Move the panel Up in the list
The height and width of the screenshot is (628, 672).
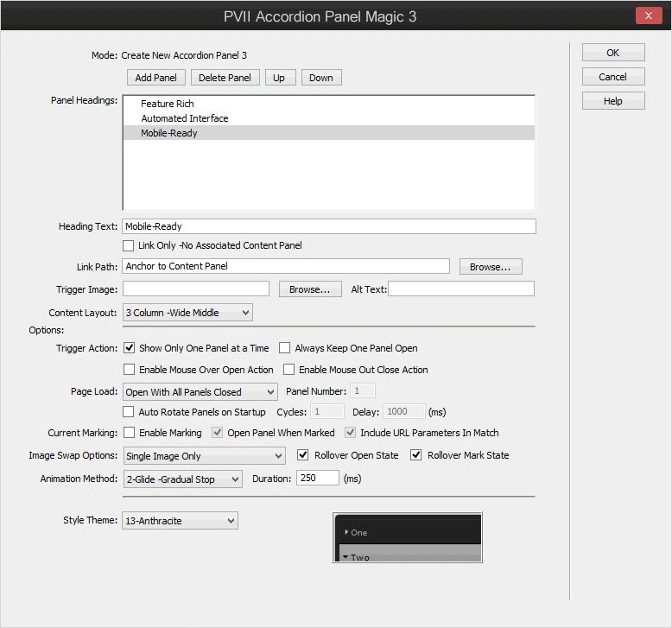(280, 78)
